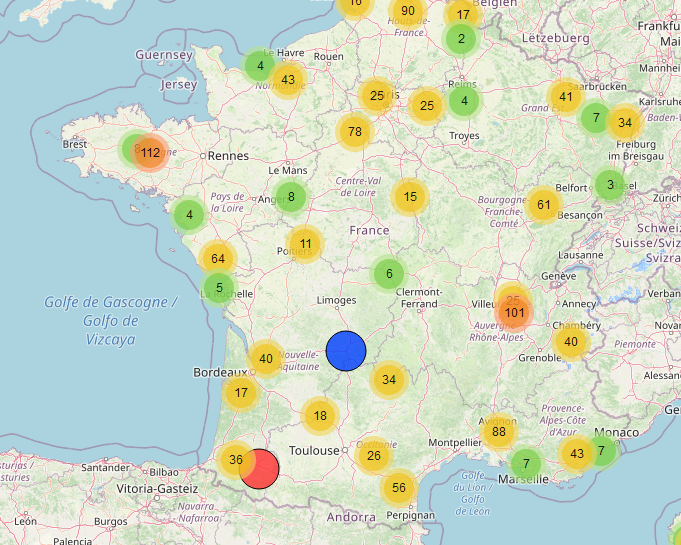Click the yellow cluster showing 15

tap(410, 197)
